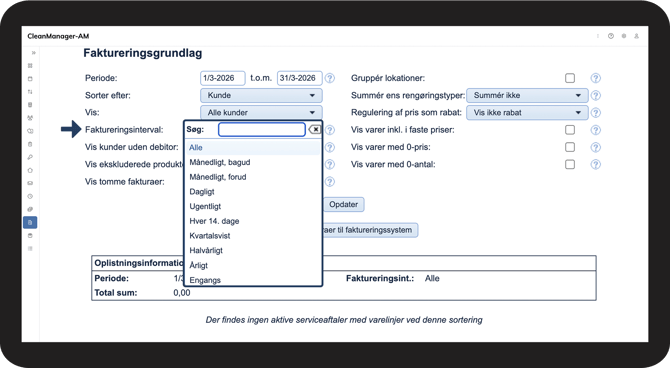Focus the Søg search field
The height and width of the screenshot is (368, 670).
262,130
